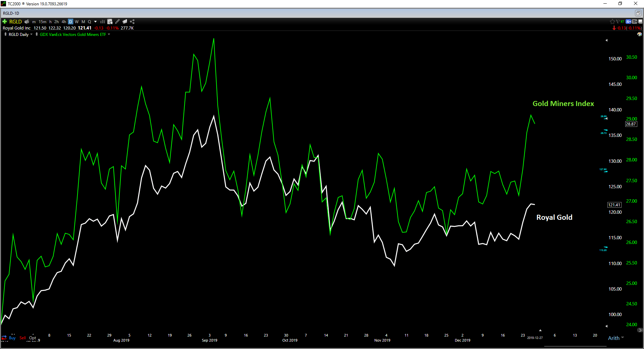Click the Sell button

click(x=22, y=338)
